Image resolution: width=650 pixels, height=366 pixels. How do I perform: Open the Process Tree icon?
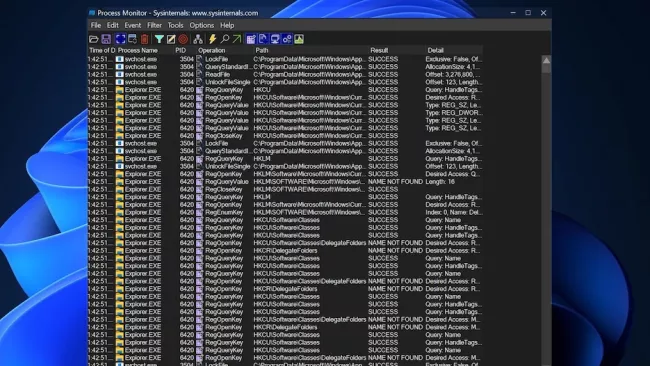[x=198, y=39]
